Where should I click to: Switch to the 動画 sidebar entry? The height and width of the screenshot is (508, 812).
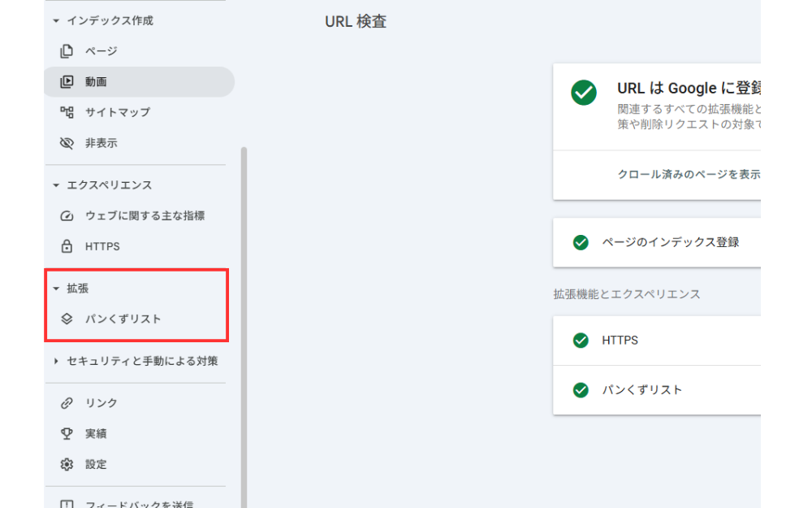click(x=97, y=81)
